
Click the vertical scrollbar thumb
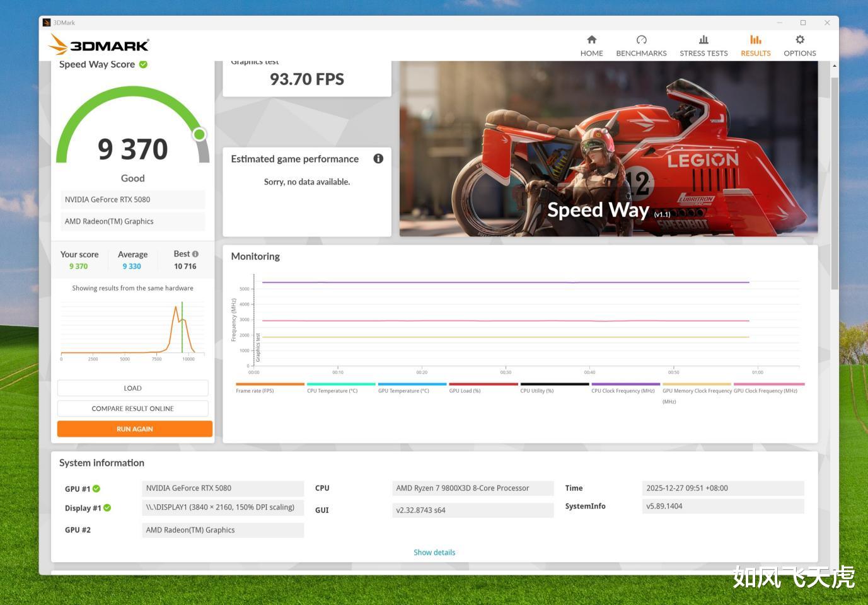coord(835,183)
